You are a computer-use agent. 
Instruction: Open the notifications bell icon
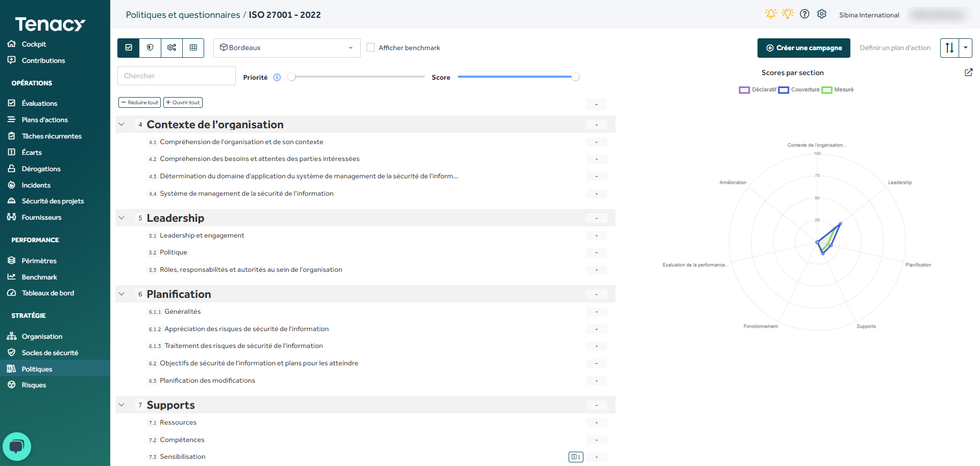pyautogui.click(x=770, y=14)
